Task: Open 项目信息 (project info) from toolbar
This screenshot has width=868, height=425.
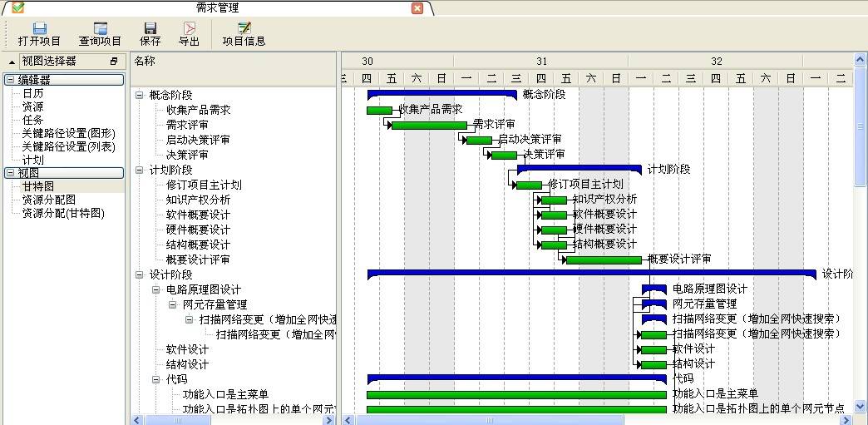Action: (x=244, y=28)
